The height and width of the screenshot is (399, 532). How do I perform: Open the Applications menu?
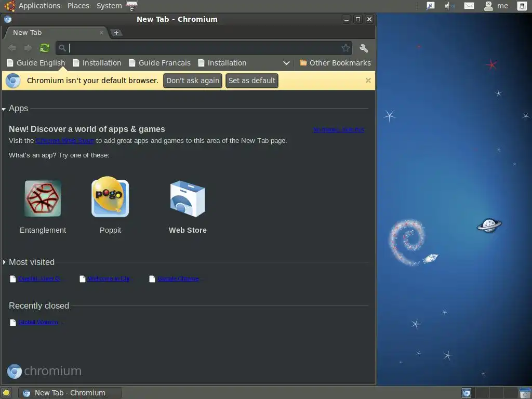tap(39, 6)
